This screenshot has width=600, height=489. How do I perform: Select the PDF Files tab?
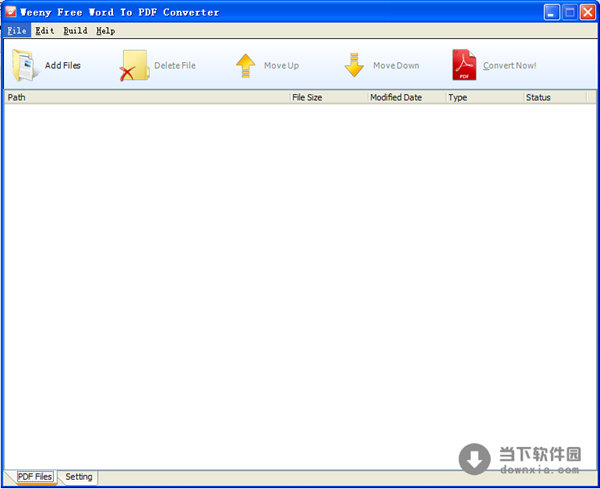(35, 477)
